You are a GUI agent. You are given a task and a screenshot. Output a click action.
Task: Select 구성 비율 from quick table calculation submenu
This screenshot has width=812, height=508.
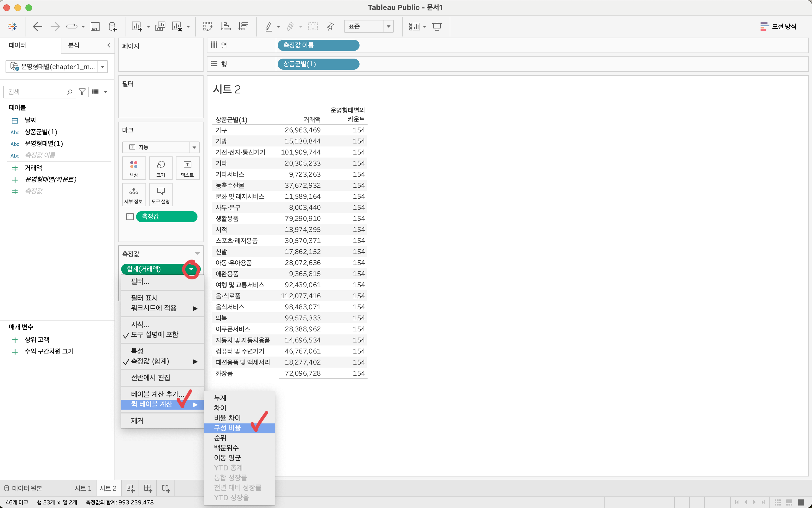[228, 428]
